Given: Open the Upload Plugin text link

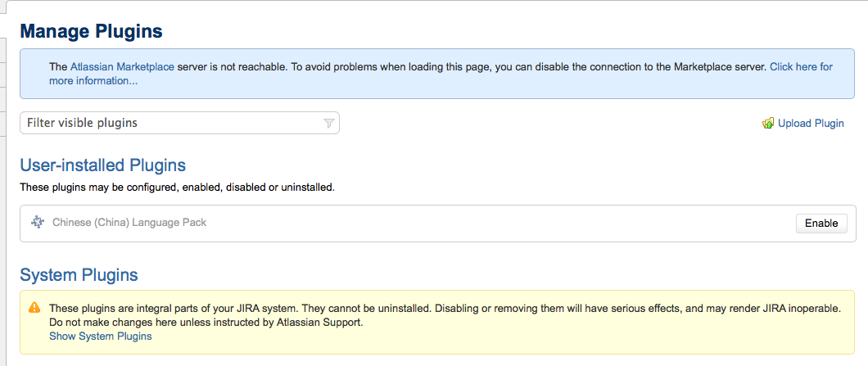Looking at the screenshot, I should [811, 124].
